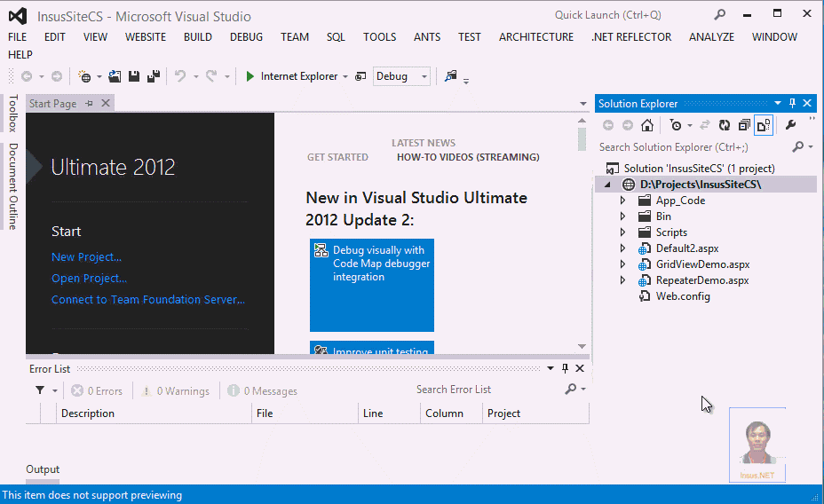Image resolution: width=824 pixels, height=504 pixels.
Task: Toggle the 0 Messages filter
Action: click(262, 391)
